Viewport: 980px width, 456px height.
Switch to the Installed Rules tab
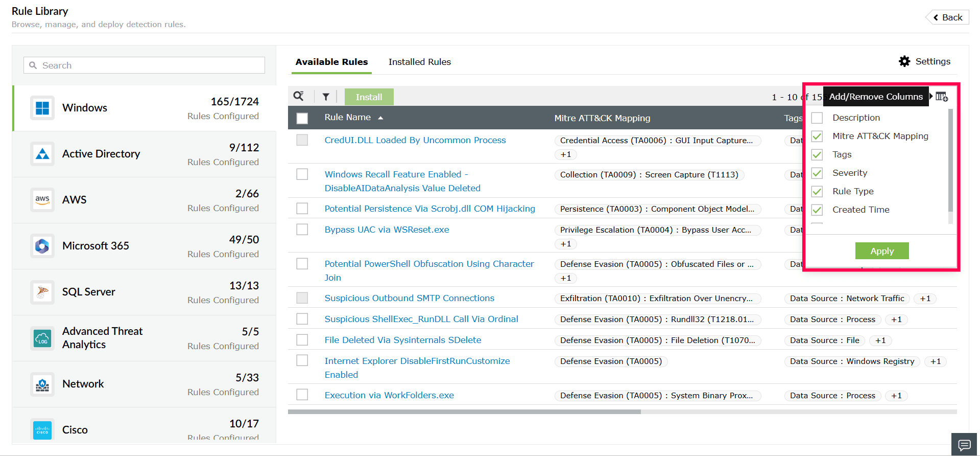pyautogui.click(x=420, y=62)
